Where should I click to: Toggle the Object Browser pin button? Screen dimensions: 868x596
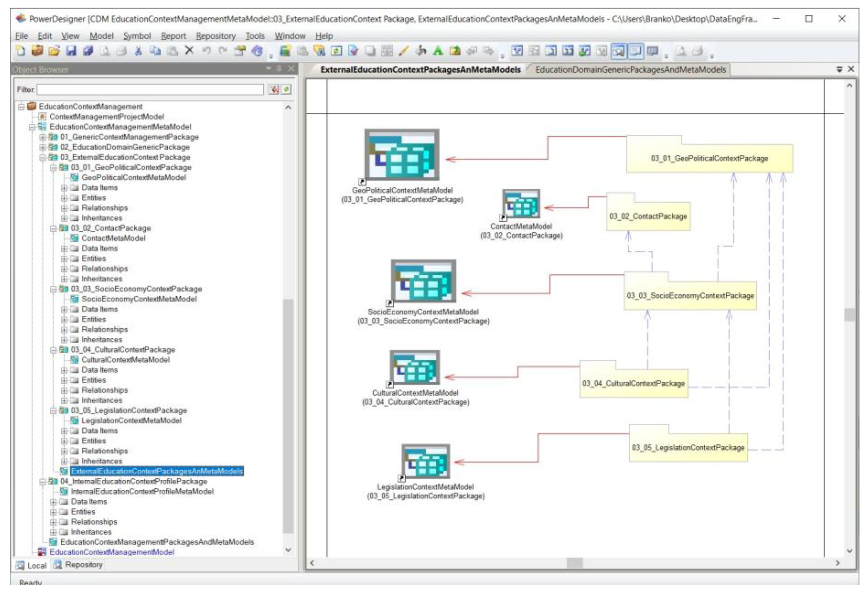(x=279, y=69)
